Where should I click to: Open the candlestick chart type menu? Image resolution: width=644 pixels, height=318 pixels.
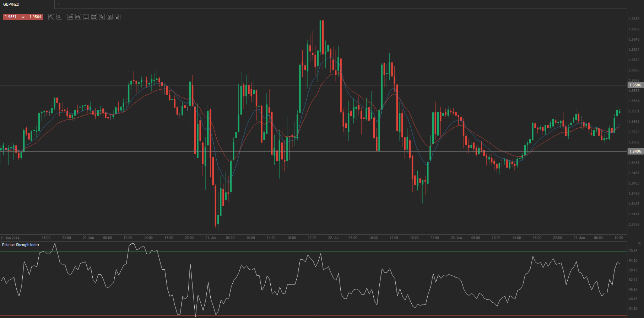(x=78, y=17)
